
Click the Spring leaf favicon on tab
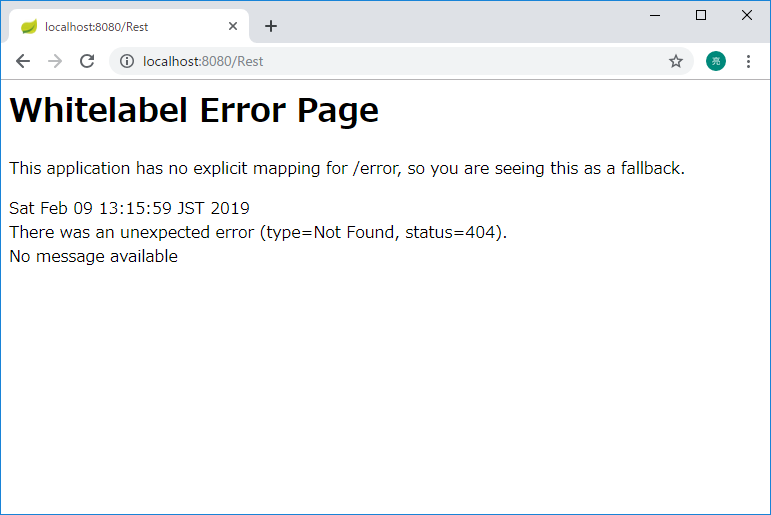pos(29,27)
